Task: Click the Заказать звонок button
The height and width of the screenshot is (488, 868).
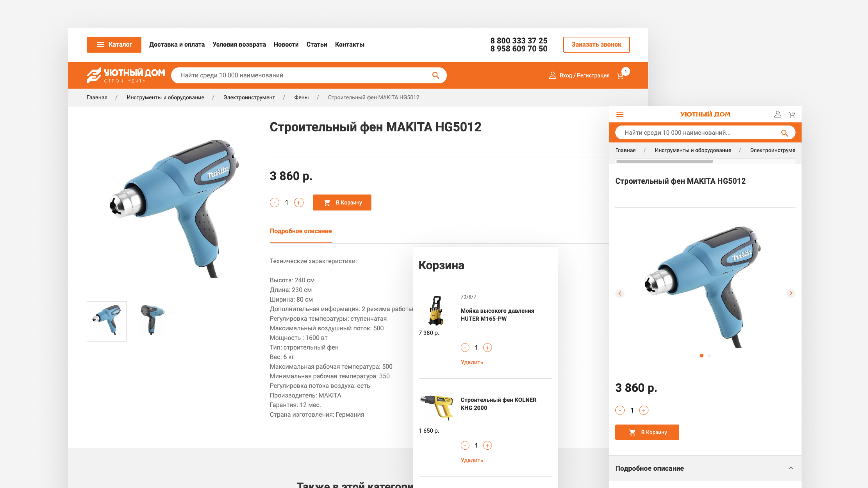Action: point(597,45)
